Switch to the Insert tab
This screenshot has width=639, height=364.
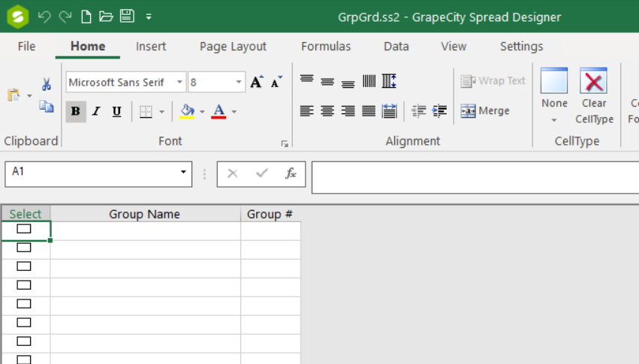tap(151, 47)
